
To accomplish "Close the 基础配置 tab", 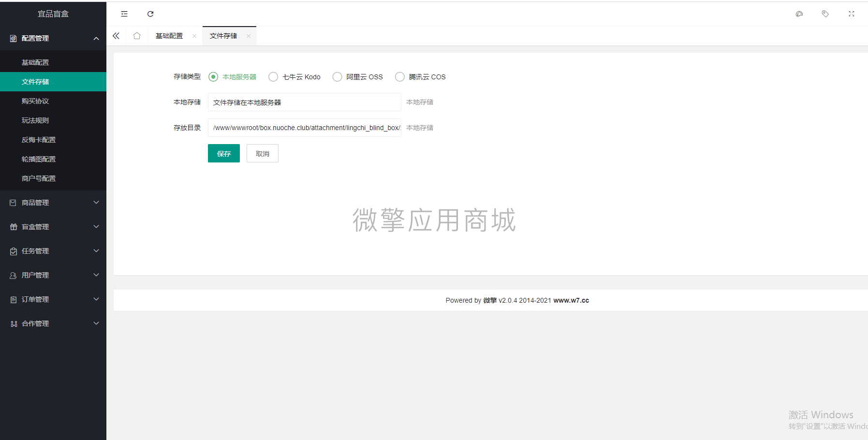I will 194,36.
